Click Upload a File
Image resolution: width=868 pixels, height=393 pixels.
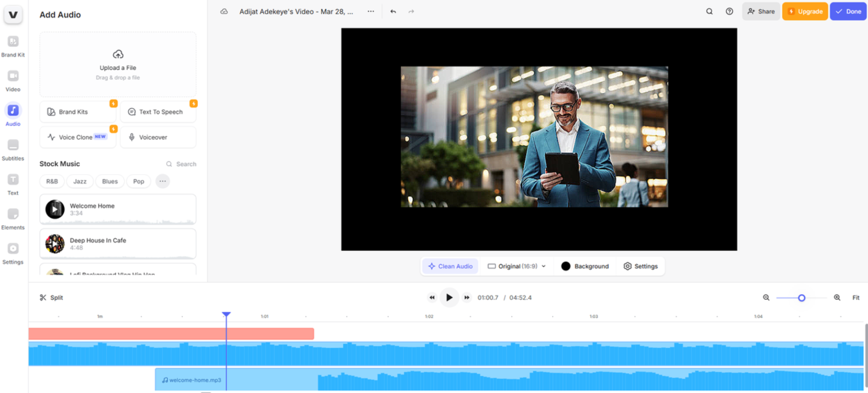tap(118, 64)
